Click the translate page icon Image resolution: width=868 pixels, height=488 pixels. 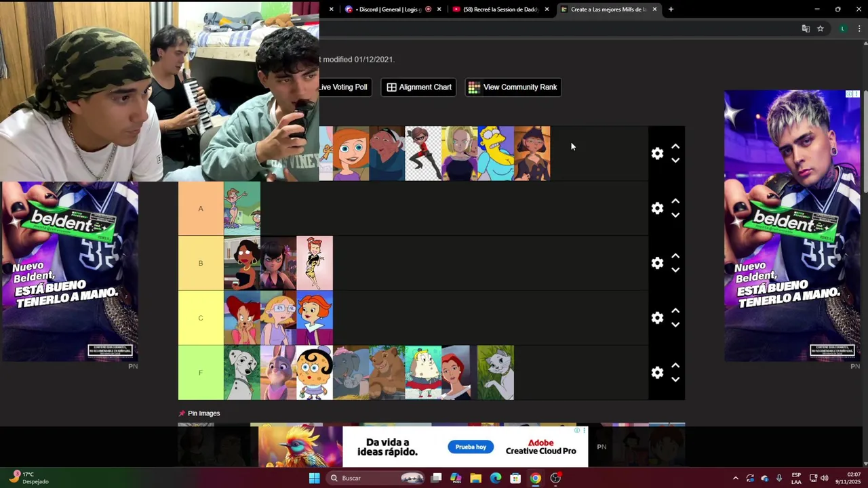(806, 28)
